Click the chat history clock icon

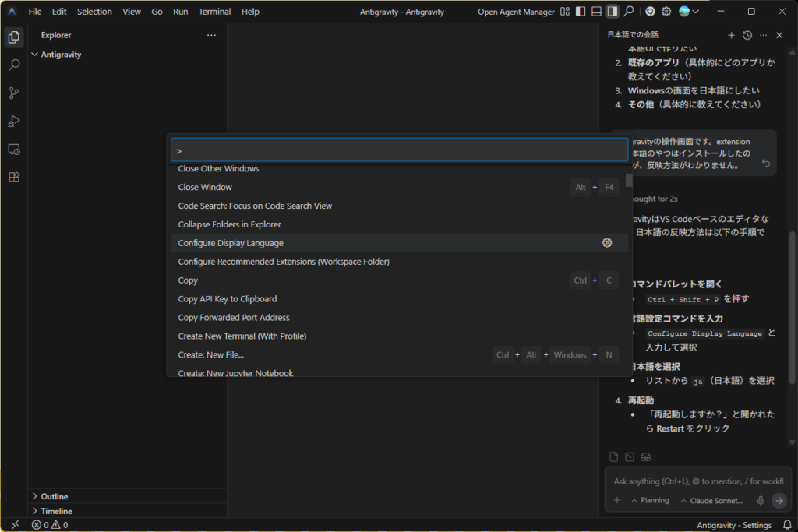click(x=747, y=35)
